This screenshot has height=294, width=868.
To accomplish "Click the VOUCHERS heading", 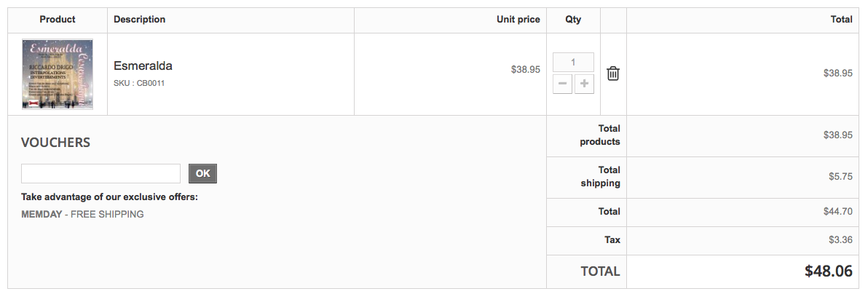I will coord(55,143).
